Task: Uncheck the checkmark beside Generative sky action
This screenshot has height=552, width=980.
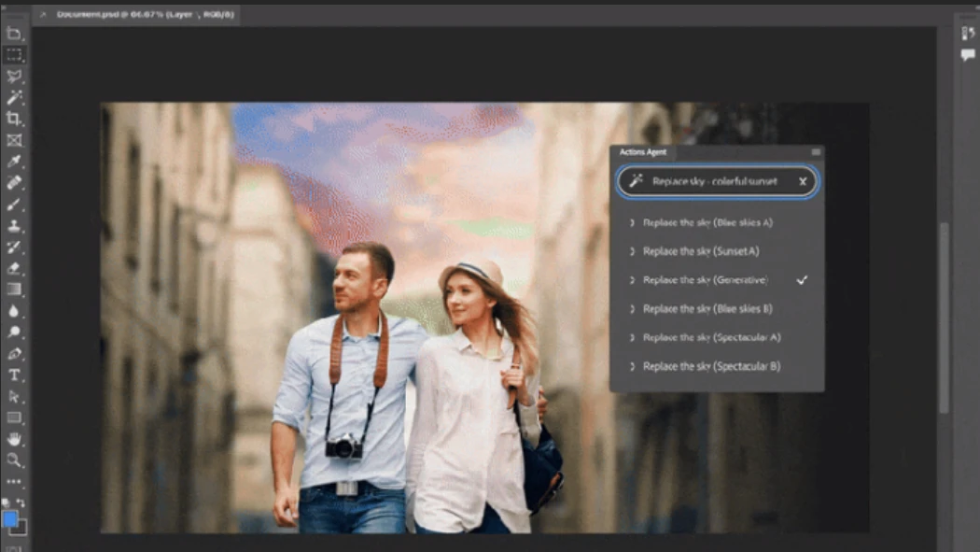Action: pos(802,280)
